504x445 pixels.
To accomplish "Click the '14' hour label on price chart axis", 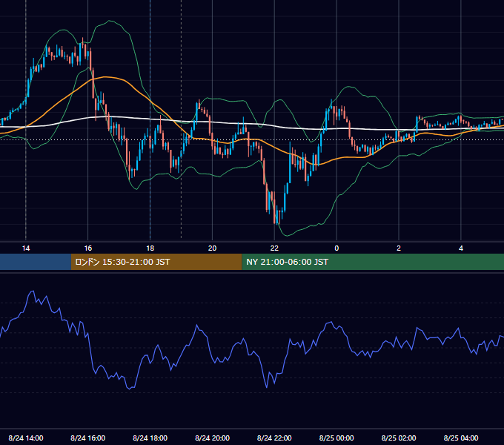I will [26, 248].
